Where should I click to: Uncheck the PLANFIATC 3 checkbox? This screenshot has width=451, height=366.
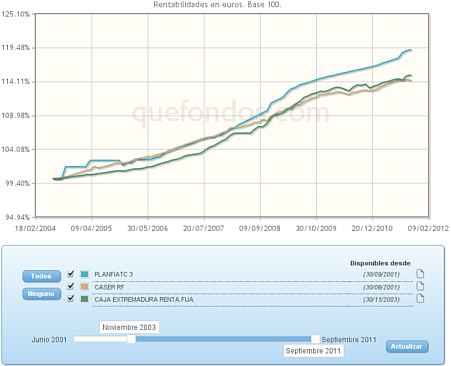click(x=71, y=274)
